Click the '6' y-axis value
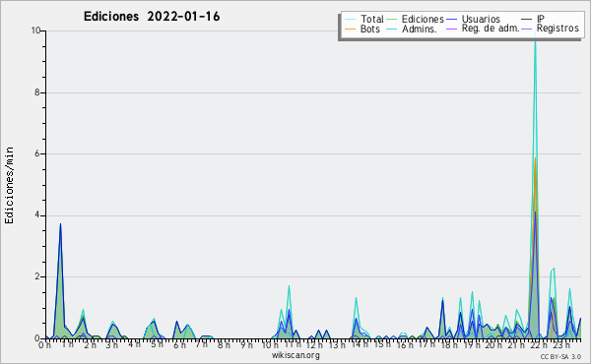 [37, 153]
